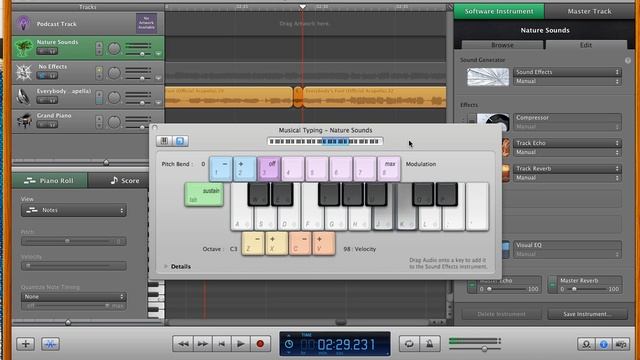Open the Manual dropdown under Track Reverb
The height and width of the screenshot is (360, 640).
[x=567, y=178]
